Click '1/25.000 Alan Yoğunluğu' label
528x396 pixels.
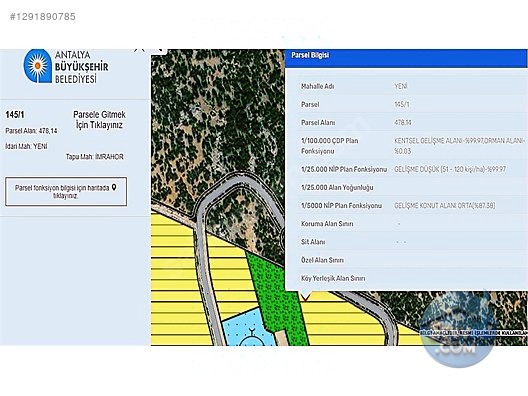[337, 188]
